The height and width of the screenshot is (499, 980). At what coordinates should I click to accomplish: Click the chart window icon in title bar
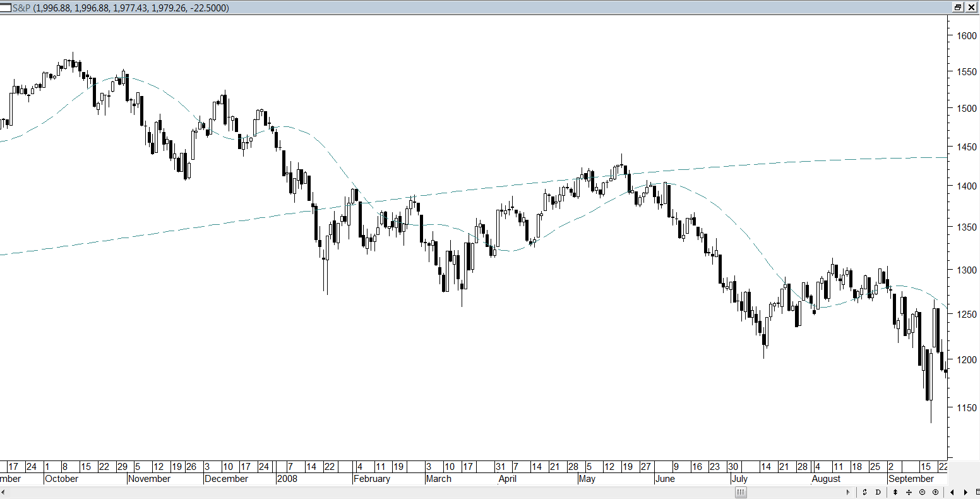(6, 8)
